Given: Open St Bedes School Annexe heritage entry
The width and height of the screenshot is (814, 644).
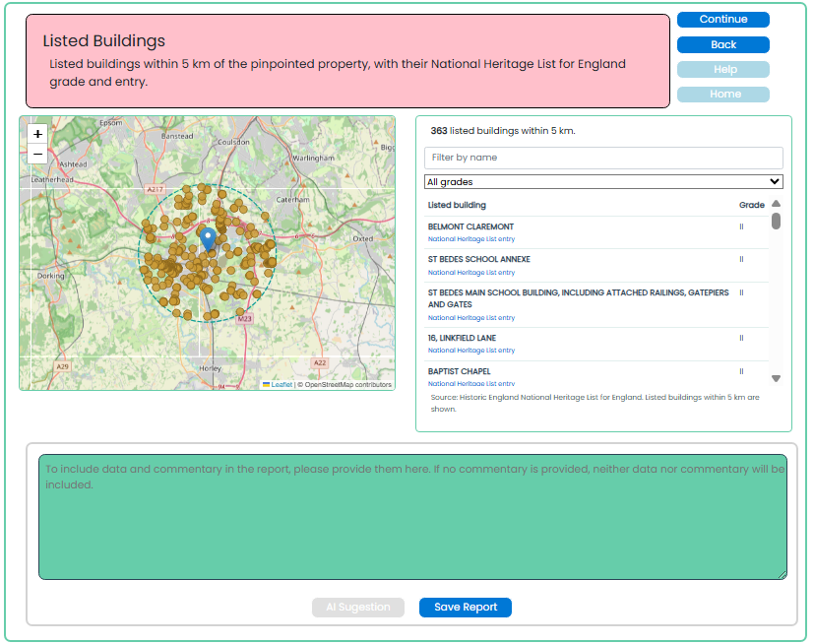Looking at the screenshot, I should [x=470, y=273].
